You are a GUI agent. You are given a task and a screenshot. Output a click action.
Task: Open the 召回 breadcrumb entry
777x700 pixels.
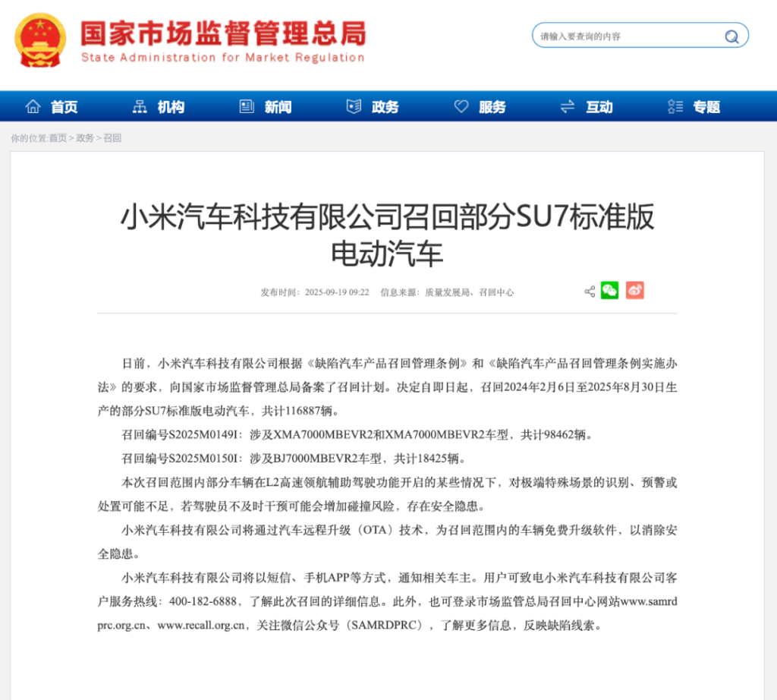111,137
